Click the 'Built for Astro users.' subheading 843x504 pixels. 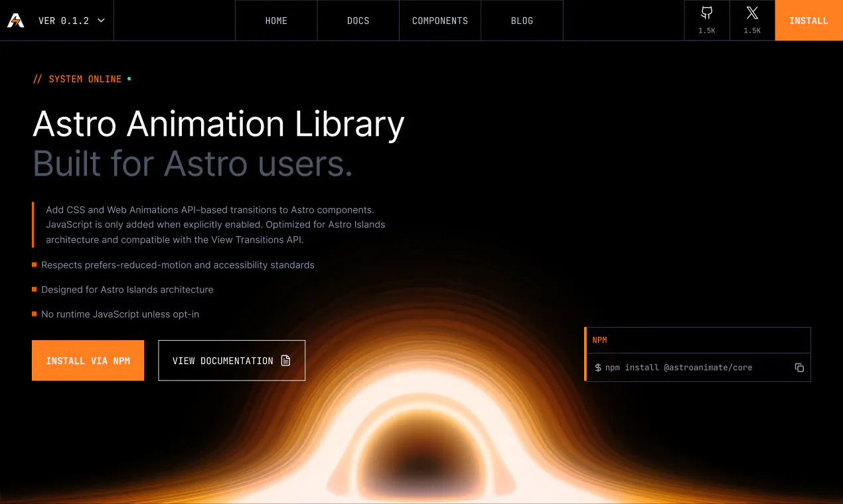192,163
